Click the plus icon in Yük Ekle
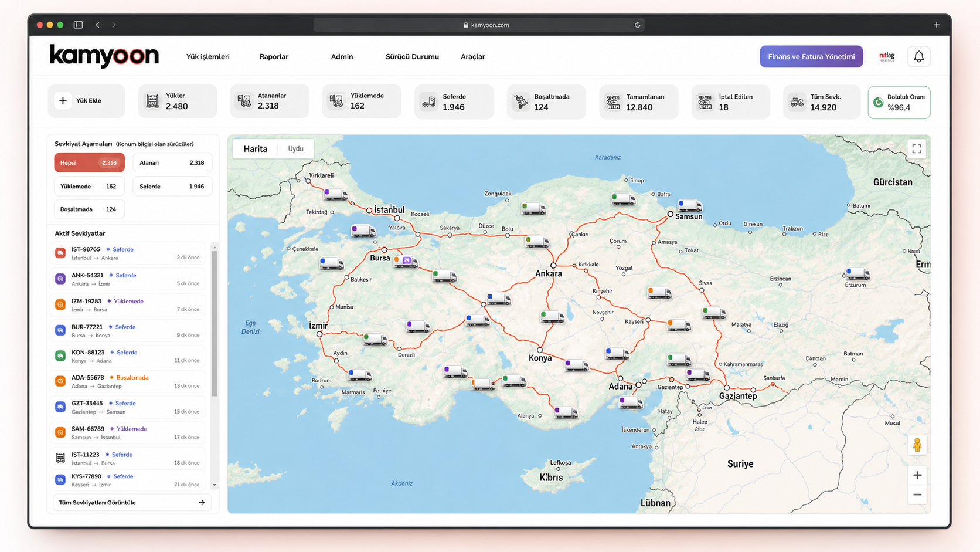Viewport: 980px width, 552px height. point(63,101)
